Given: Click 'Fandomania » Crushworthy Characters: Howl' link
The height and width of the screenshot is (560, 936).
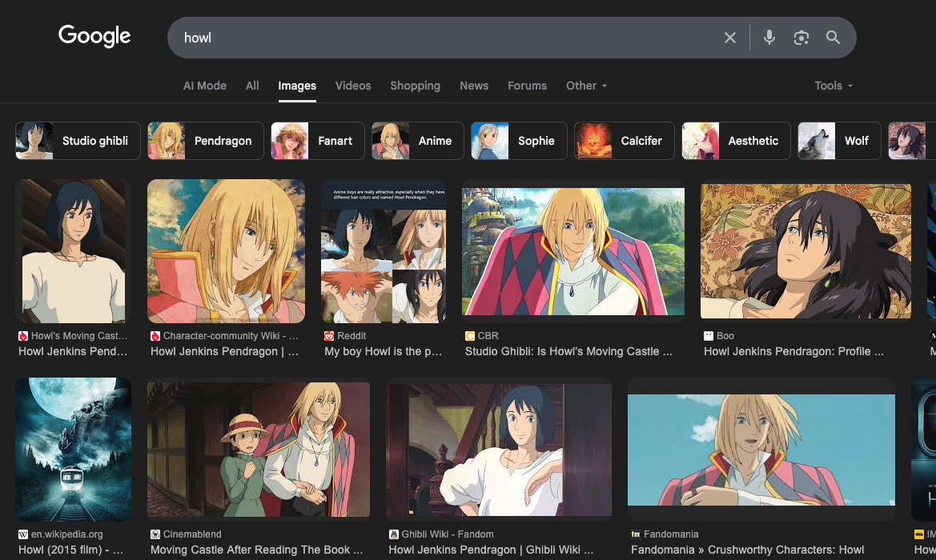Looking at the screenshot, I should [x=747, y=550].
